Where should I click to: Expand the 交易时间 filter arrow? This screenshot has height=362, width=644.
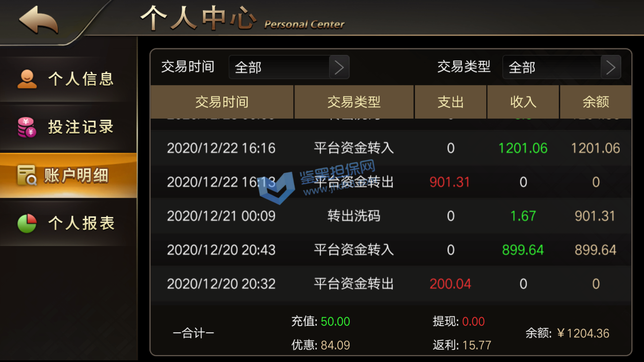(x=339, y=67)
